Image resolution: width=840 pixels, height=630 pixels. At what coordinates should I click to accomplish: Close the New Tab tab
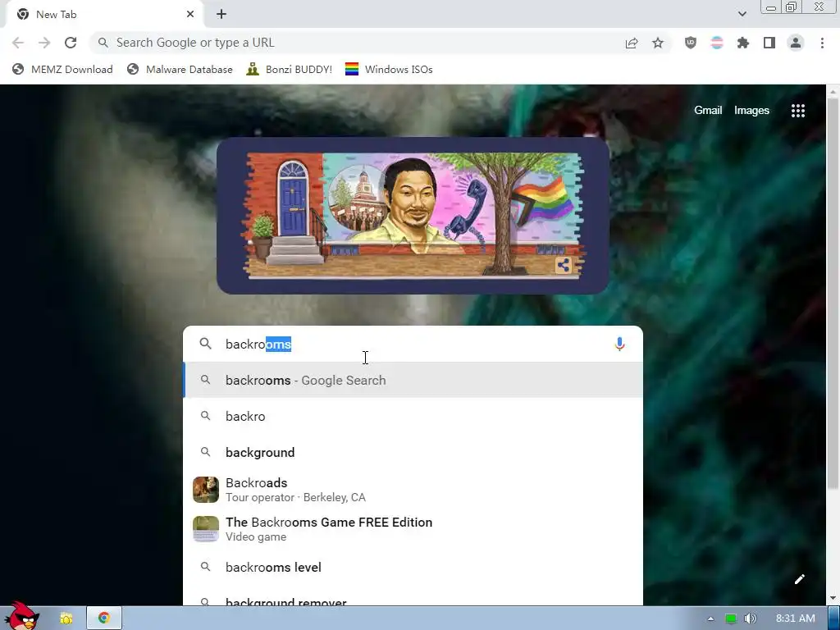point(190,14)
